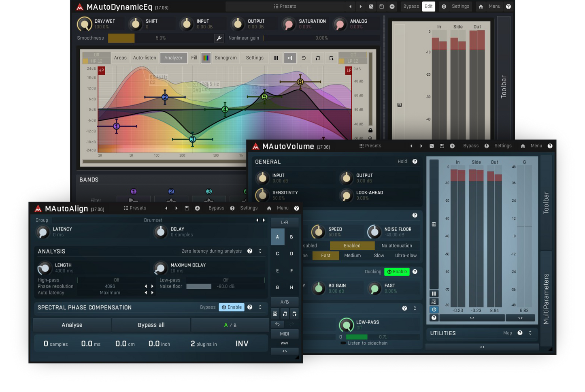Expand the Analysis section options arrows
Viewport: 585px width, 392px height.
tap(260, 251)
